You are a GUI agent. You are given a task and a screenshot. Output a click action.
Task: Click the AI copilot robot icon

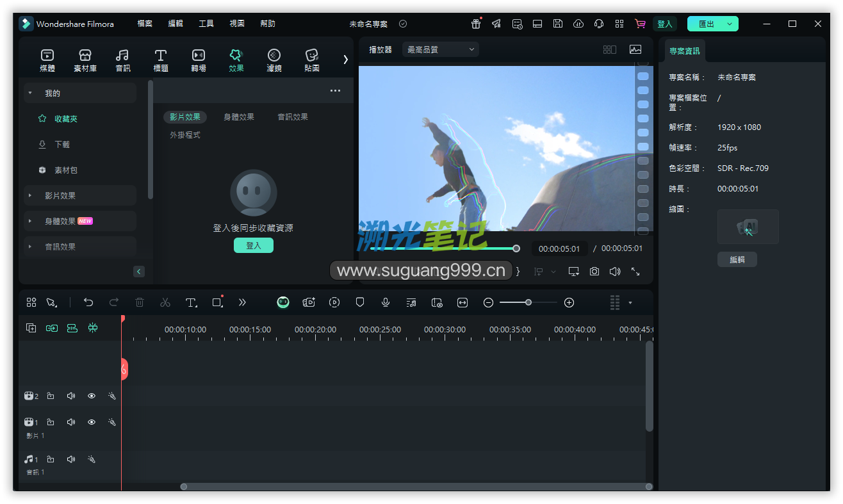tap(283, 302)
